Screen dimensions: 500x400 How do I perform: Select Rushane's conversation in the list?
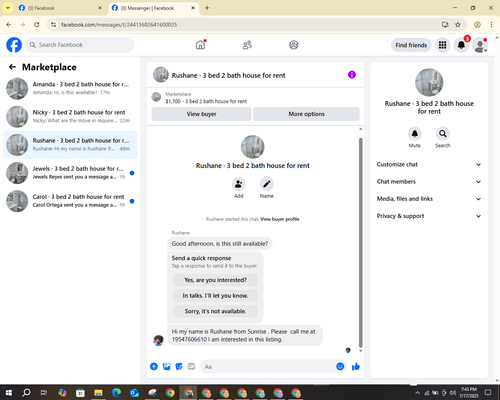[x=70, y=145]
